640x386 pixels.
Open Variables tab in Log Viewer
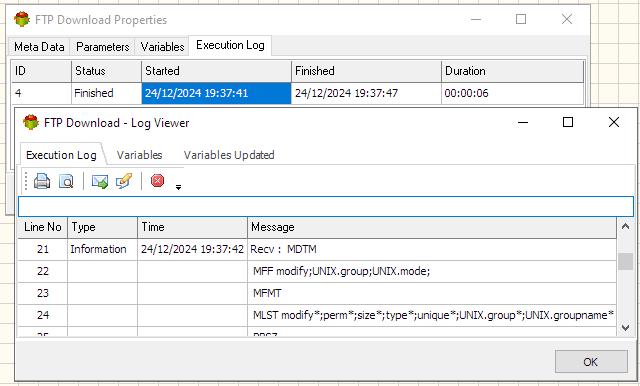click(139, 155)
